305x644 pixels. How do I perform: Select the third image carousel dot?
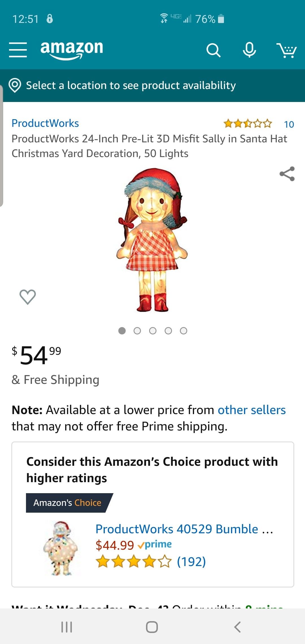click(x=153, y=331)
